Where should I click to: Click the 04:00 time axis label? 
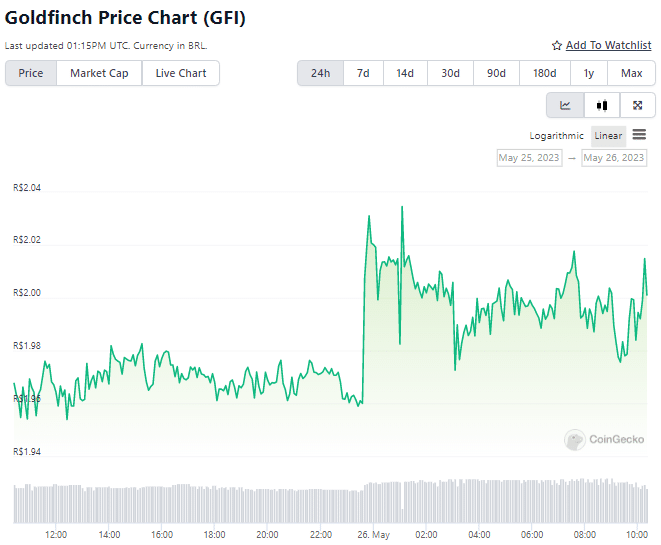[479, 535]
